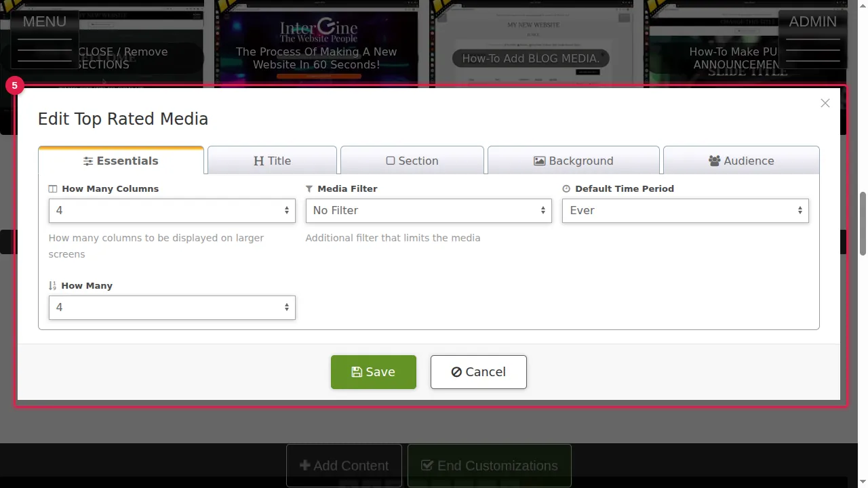Click the End Customizations button

(x=490, y=466)
